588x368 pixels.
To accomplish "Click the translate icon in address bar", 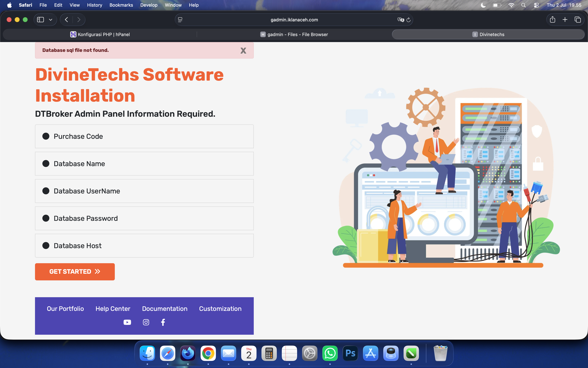I will coord(401,20).
